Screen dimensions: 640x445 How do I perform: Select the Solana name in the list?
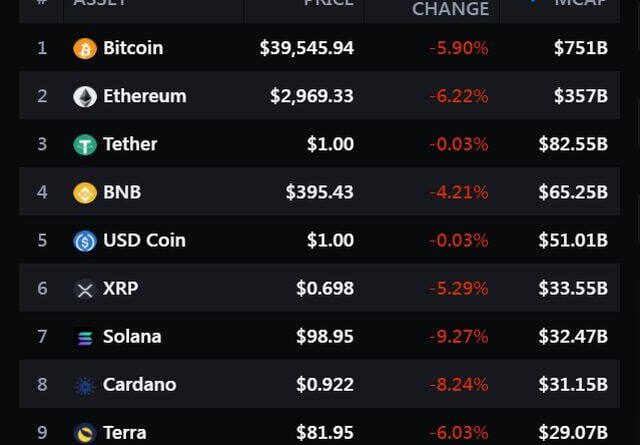pyautogui.click(x=132, y=336)
